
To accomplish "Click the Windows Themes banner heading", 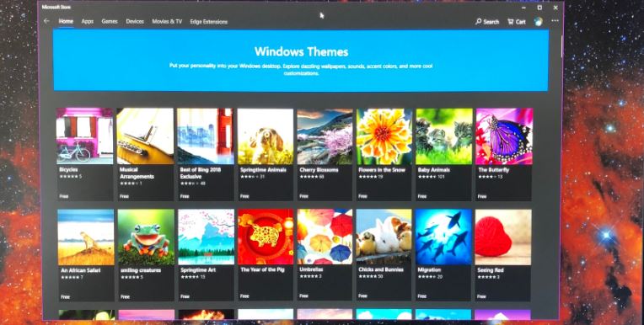I will point(301,51).
